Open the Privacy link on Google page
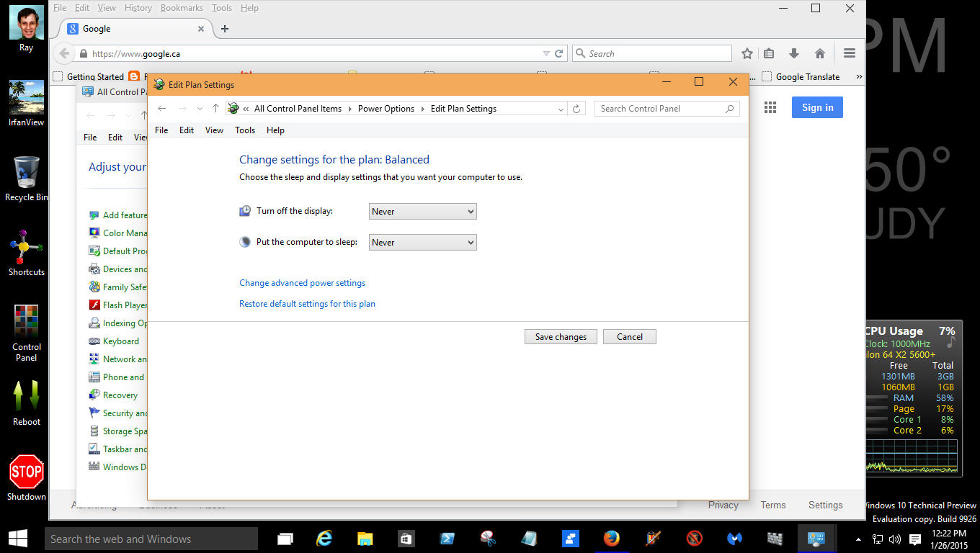 click(723, 505)
